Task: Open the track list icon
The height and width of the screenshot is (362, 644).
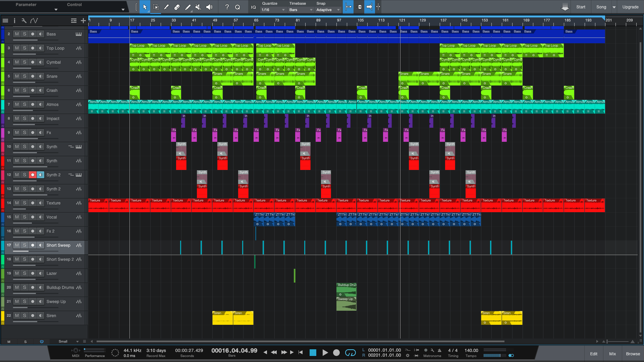Action: 5,21
